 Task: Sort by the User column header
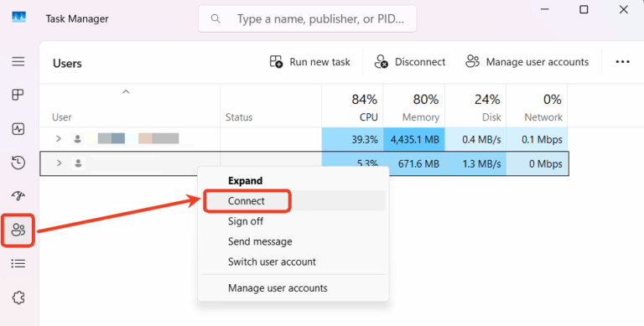click(x=130, y=106)
